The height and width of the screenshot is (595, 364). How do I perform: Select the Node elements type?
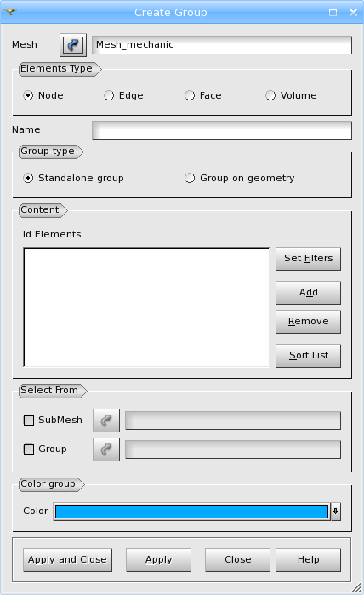pos(43,95)
